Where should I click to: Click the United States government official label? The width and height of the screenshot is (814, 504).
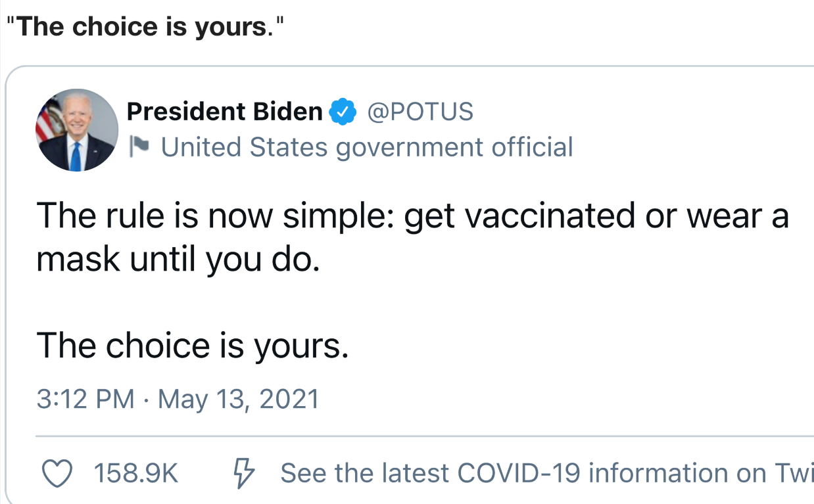367,147
